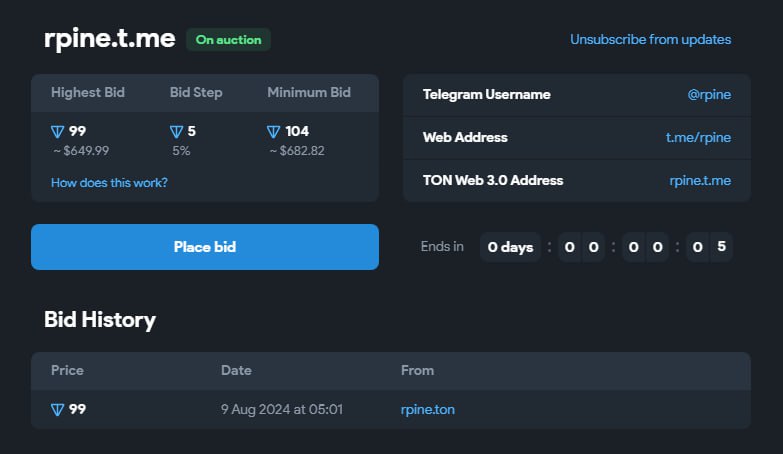
Task: Click the 0 days countdown box
Action: [x=510, y=247]
